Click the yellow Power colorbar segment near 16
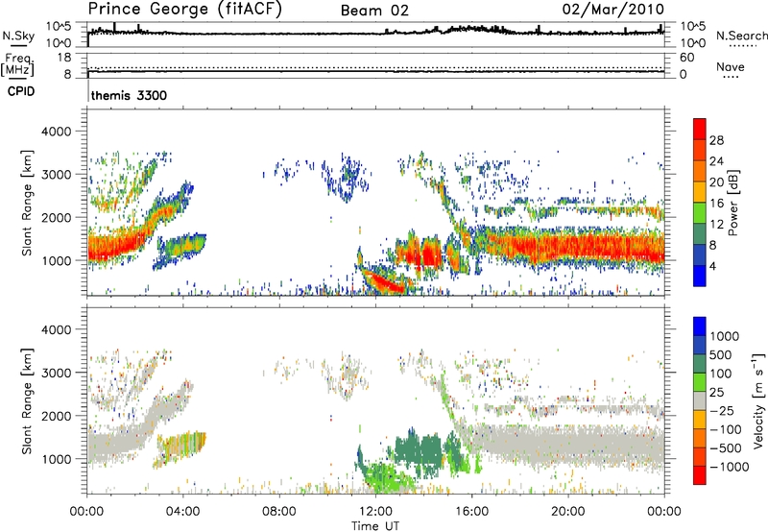768x532 pixels. coord(700,192)
